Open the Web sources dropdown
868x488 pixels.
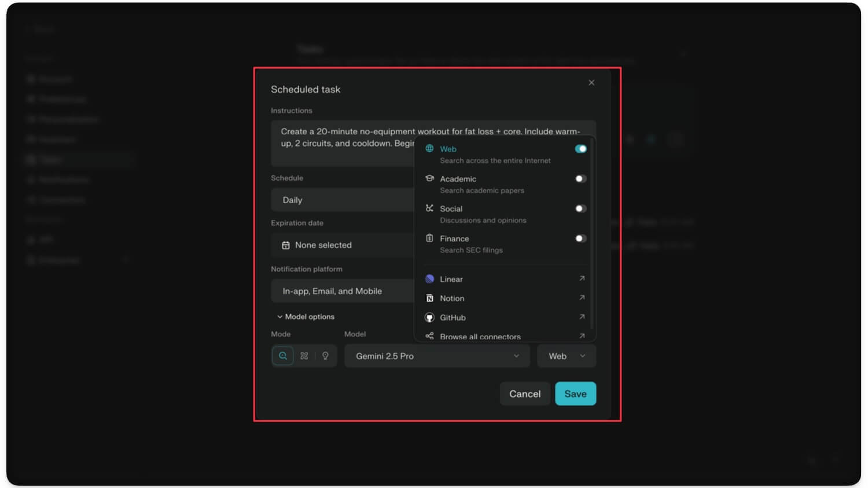click(566, 356)
